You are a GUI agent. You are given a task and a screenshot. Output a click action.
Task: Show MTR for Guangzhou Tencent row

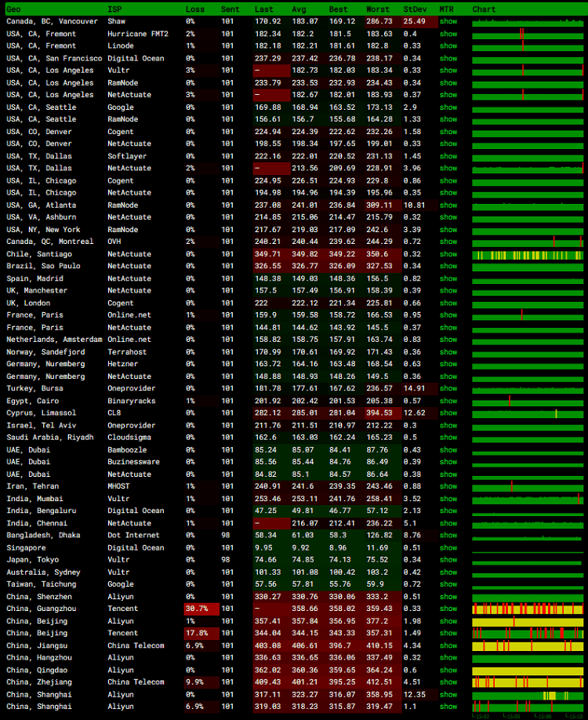[x=448, y=609]
